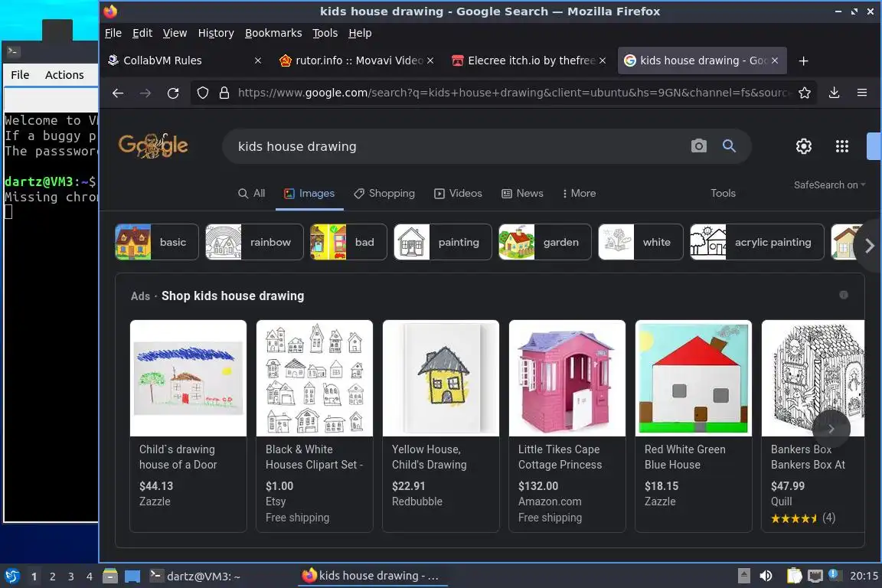The image size is (882, 588).
Task: Filter images by the bad chip
Action: tap(348, 242)
